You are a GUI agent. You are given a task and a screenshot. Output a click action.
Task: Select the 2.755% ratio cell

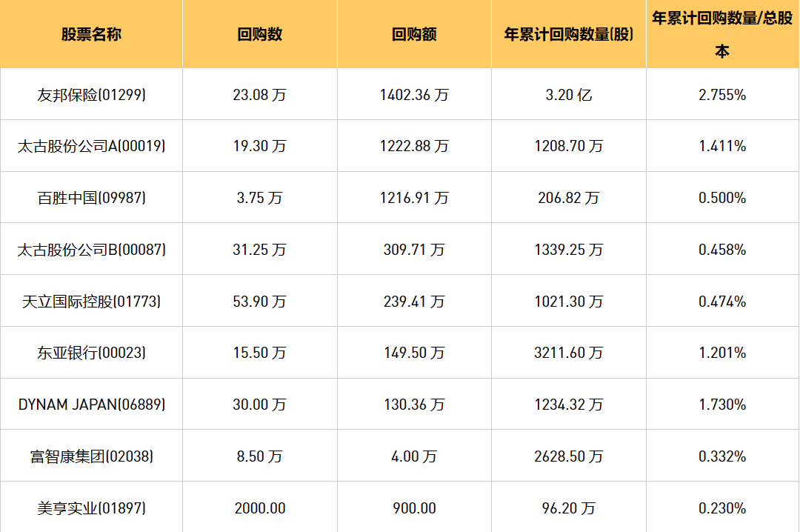coord(721,95)
